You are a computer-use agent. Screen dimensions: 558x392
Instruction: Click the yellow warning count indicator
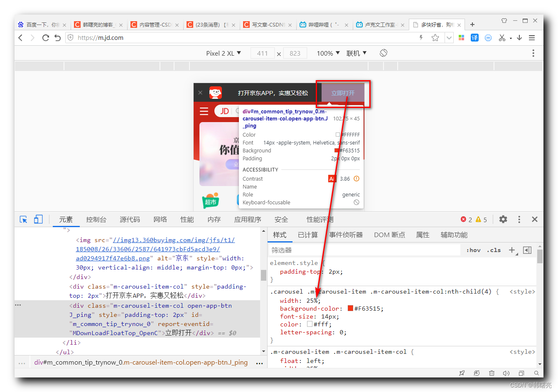(481, 220)
